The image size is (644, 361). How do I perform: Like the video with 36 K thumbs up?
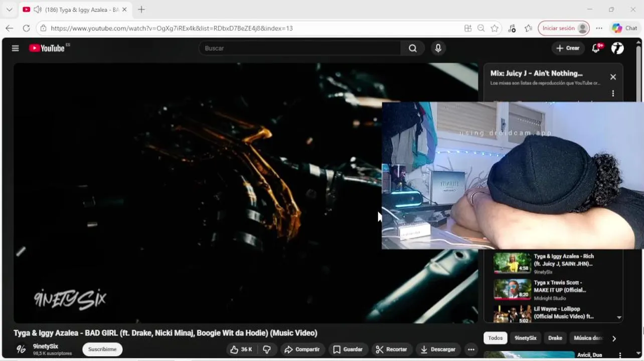(241, 349)
